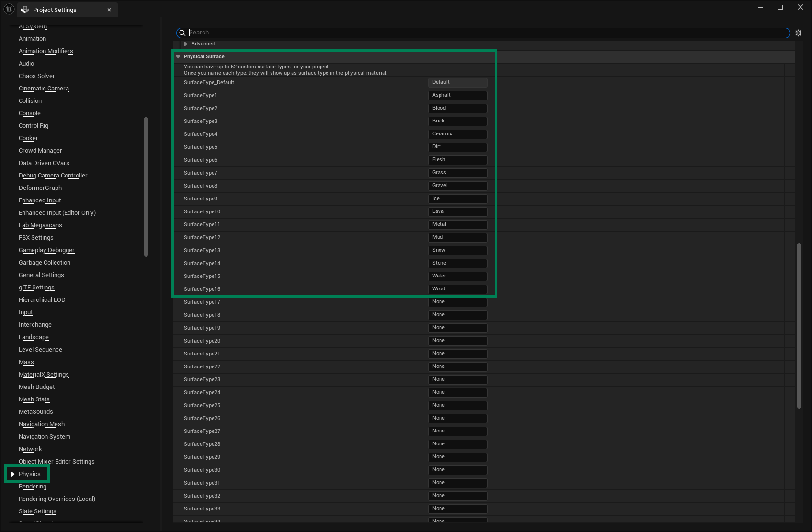The height and width of the screenshot is (532, 812).
Task: Click the Unreal Engine logo icon
Action: [9, 9]
